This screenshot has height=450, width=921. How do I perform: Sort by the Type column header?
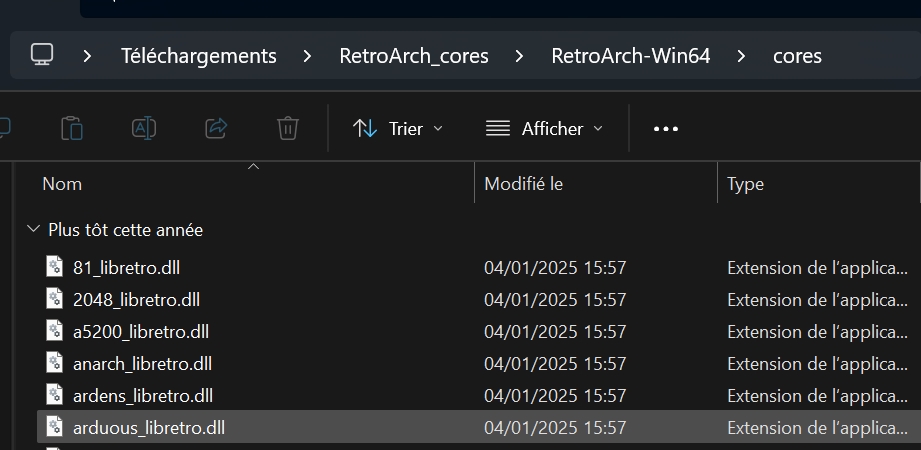tap(819, 184)
